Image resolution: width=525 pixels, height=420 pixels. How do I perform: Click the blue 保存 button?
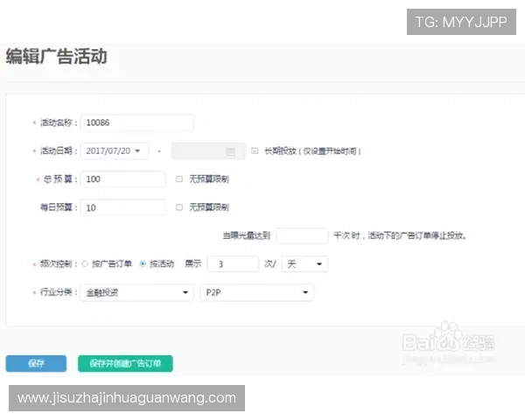pyautogui.click(x=36, y=363)
